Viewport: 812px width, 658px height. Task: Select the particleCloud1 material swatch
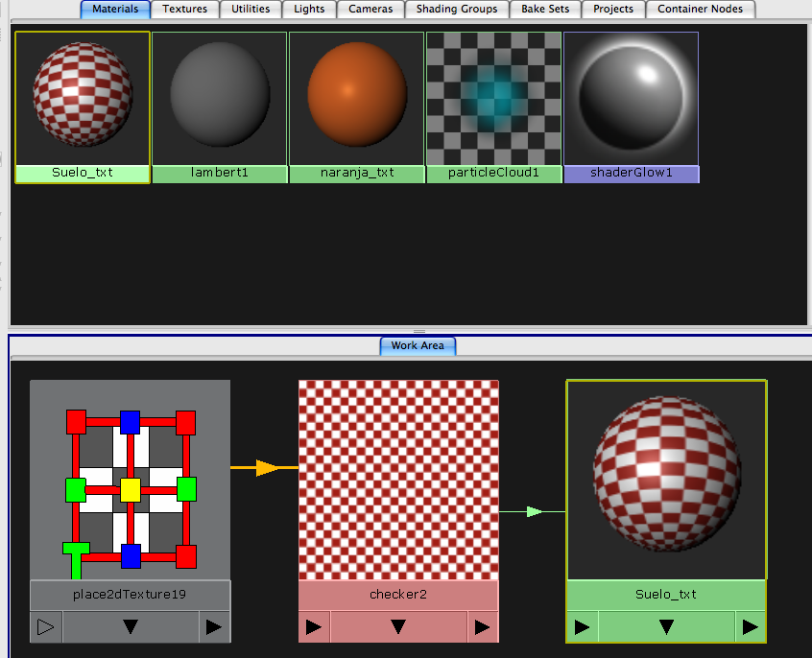[x=493, y=96]
